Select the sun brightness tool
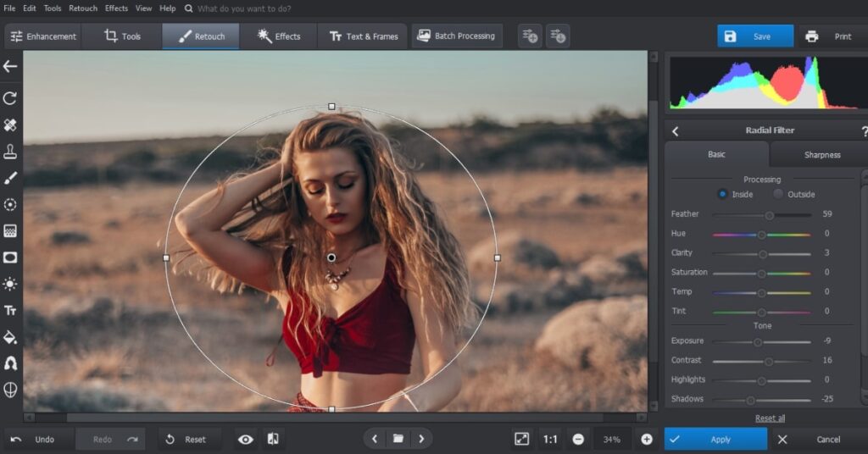This screenshot has width=868, height=454. (x=10, y=285)
